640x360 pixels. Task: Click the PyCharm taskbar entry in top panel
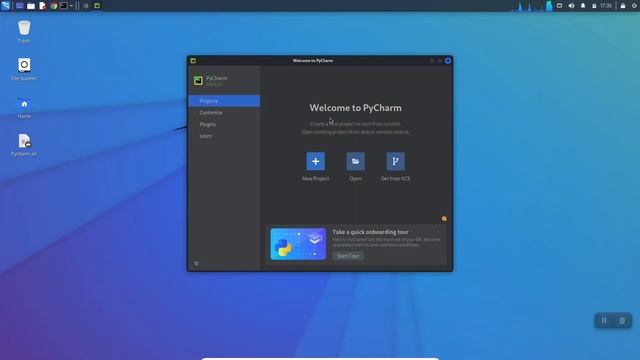click(x=97, y=6)
